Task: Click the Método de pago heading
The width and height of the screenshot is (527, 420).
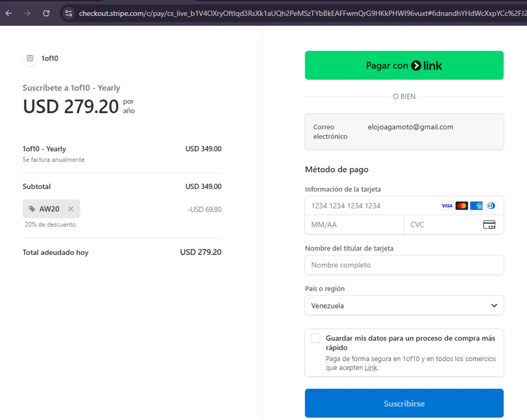Action: [337, 169]
